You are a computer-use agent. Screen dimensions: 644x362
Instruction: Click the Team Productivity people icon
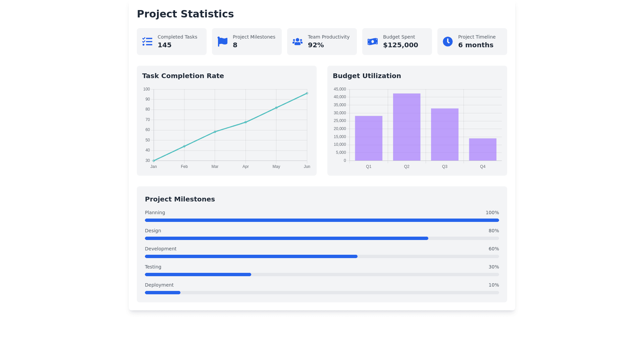[298, 42]
